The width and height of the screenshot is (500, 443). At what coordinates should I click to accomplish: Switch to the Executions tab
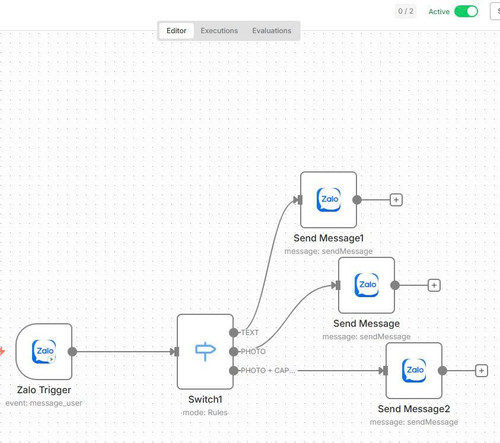point(219,31)
